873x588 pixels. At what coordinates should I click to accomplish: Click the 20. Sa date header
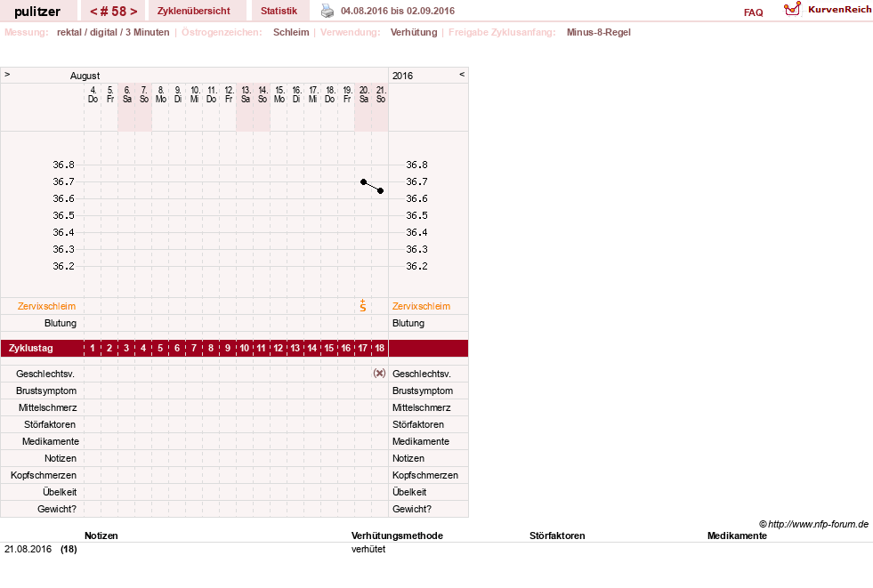point(364,94)
